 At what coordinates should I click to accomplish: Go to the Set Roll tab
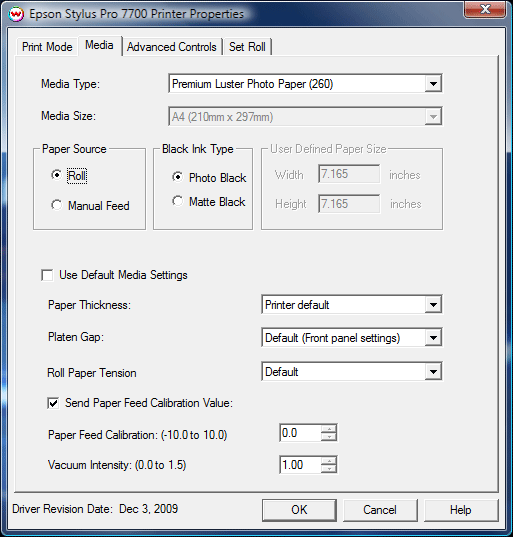pos(247,47)
